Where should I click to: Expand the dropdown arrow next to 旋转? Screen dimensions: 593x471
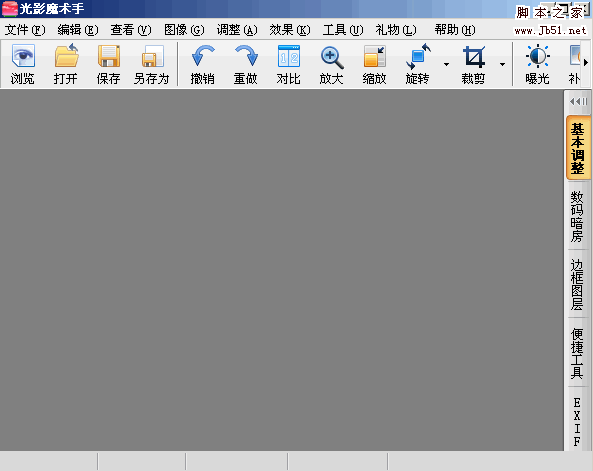[446, 64]
